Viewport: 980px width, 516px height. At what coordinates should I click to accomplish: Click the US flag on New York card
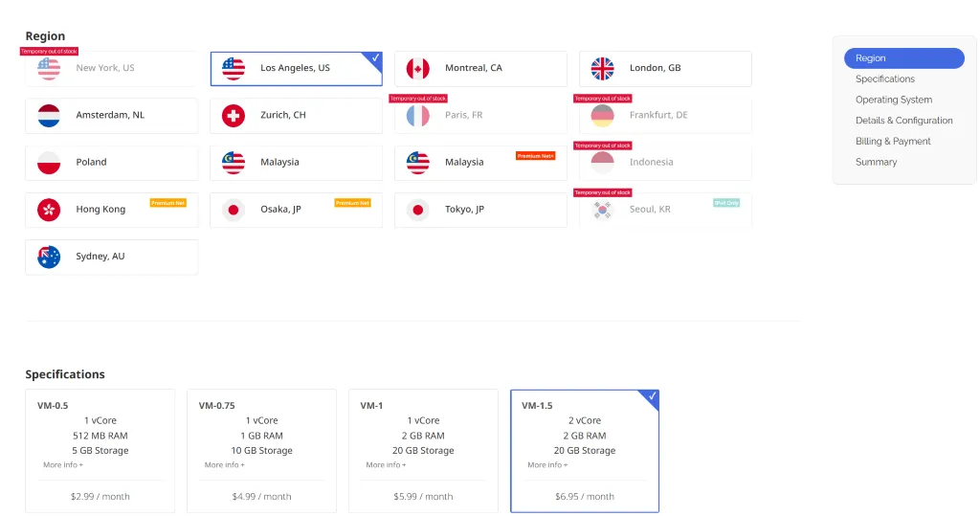tap(49, 68)
